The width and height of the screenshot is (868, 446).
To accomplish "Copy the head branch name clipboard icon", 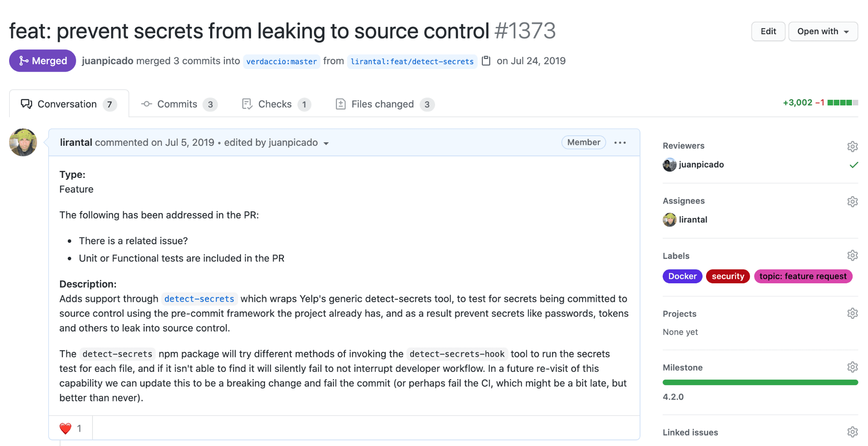I will click(486, 61).
